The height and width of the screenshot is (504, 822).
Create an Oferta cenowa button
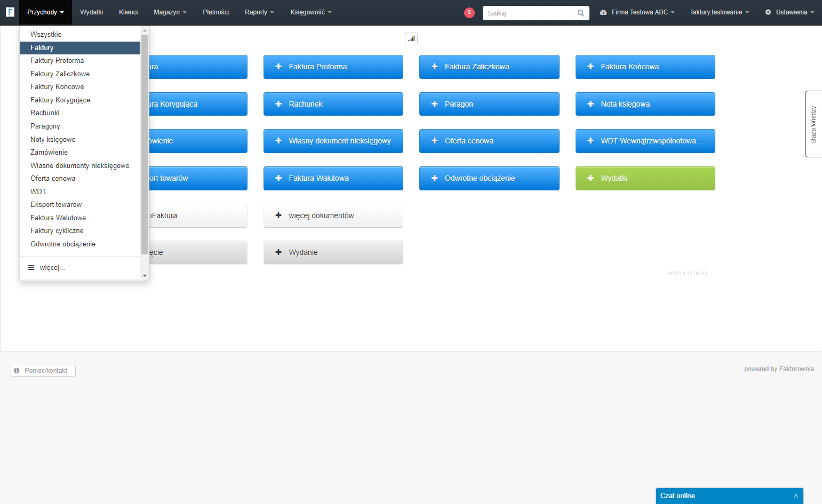489,141
